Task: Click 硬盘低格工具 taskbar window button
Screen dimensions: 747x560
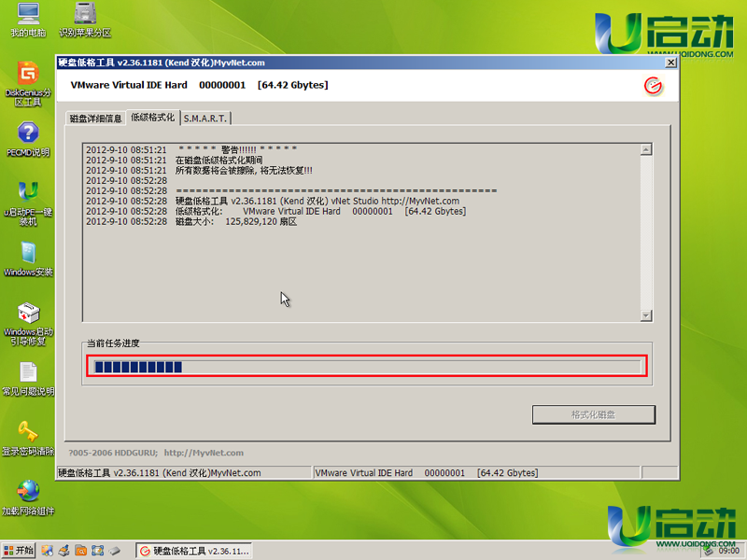Action: coord(193,551)
